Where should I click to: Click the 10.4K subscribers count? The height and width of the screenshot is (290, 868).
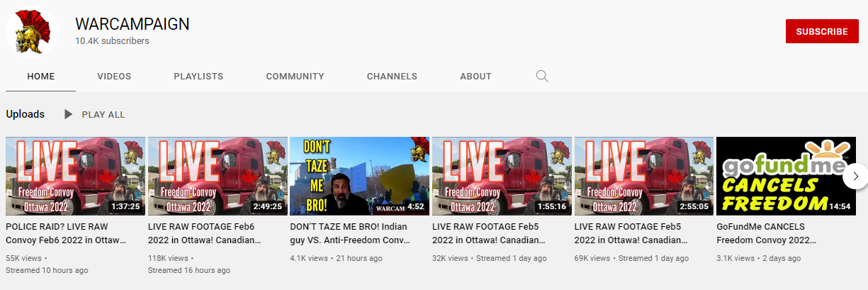(x=112, y=41)
